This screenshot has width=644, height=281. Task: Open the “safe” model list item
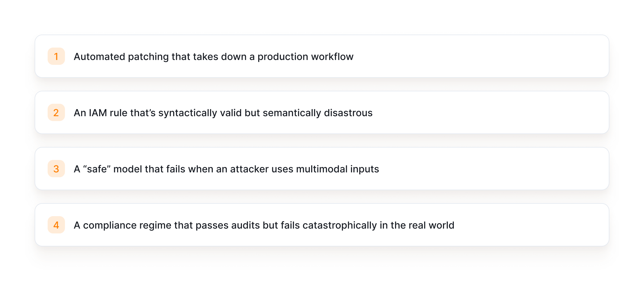tap(322, 169)
